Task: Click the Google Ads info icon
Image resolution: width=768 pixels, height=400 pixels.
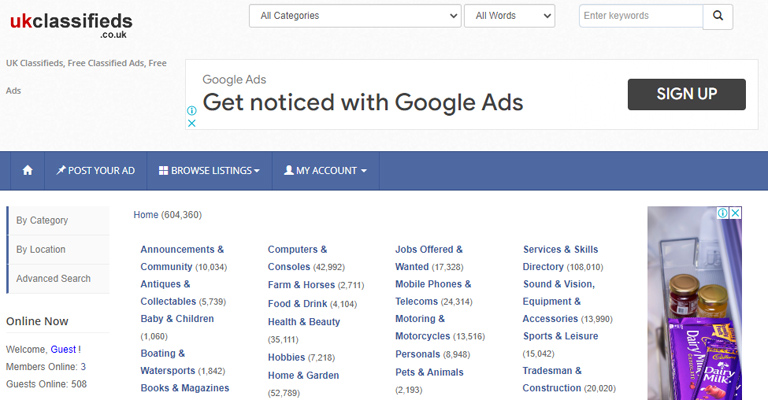Action: [191, 112]
